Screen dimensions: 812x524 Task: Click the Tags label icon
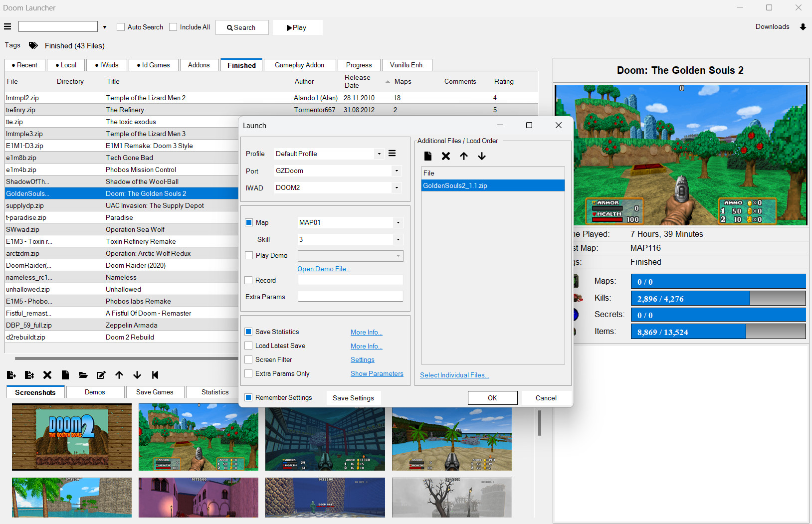pyautogui.click(x=33, y=45)
